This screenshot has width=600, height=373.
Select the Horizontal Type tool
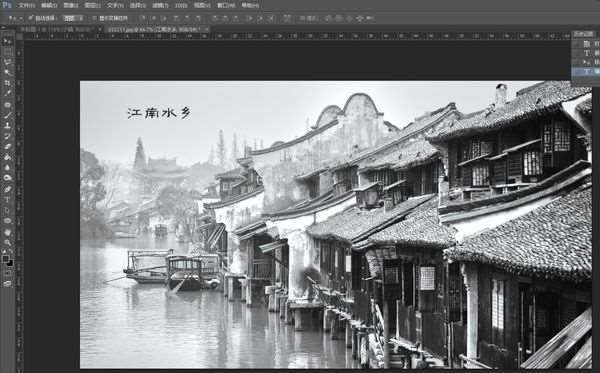(x=7, y=199)
